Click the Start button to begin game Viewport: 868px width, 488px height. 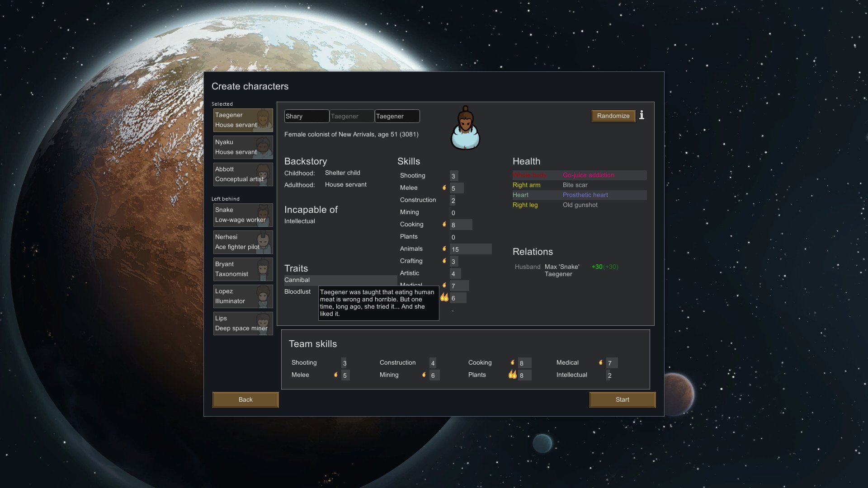(623, 399)
